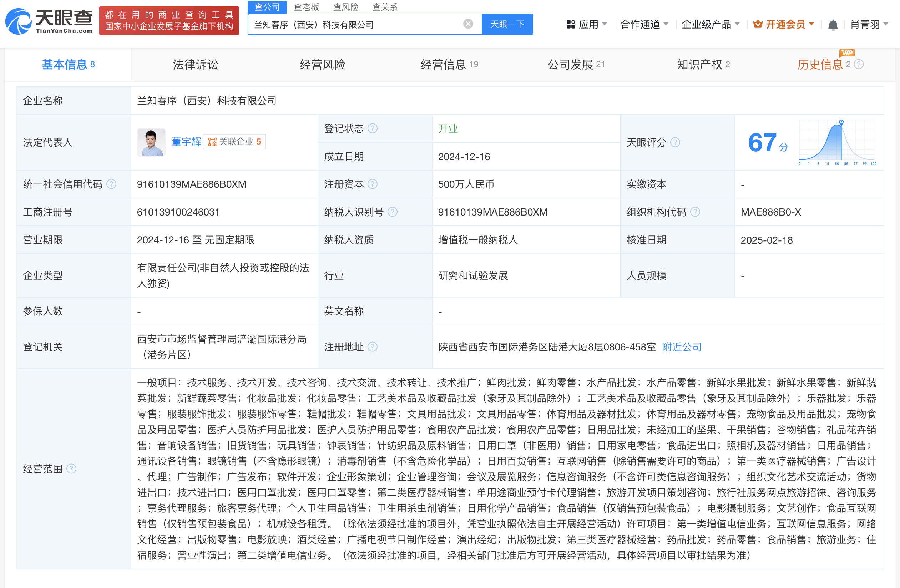Screen dimensions: 900x588
Task: Switch to the 查老板 search tab
Action: pyautogui.click(x=306, y=7)
